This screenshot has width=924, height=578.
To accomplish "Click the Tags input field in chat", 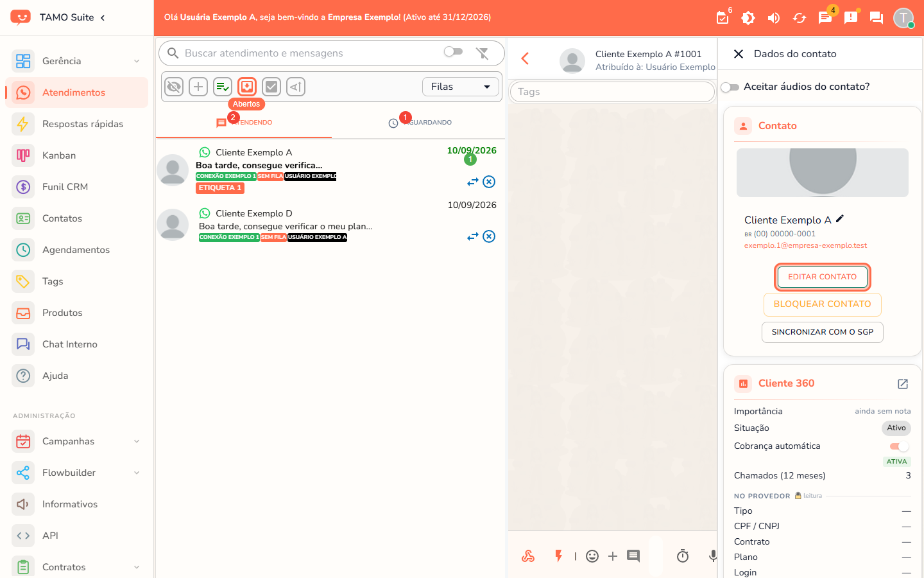I will click(612, 92).
